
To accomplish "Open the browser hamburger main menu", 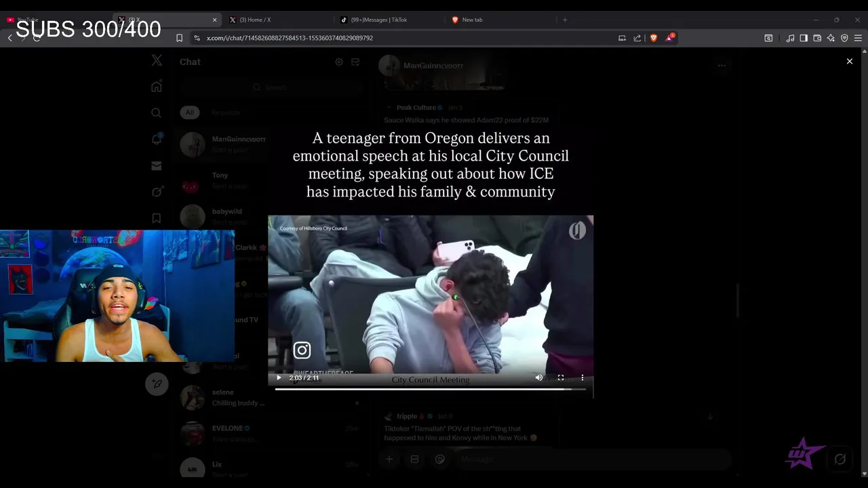I will click(858, 38).
